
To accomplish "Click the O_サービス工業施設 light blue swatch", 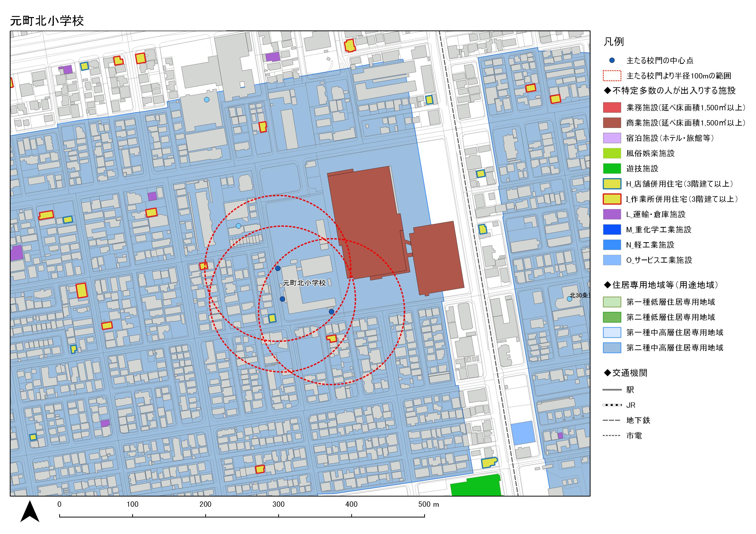I will (612, 260).
